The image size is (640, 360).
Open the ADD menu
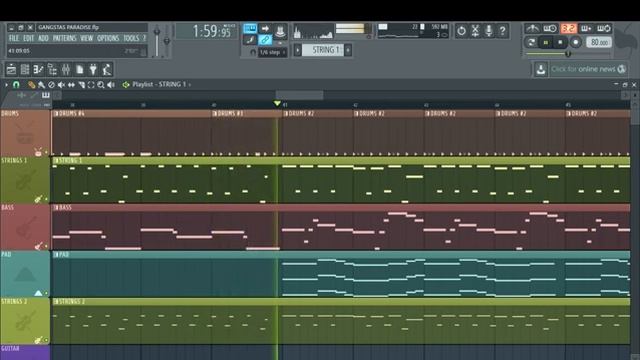coord(43,38)
